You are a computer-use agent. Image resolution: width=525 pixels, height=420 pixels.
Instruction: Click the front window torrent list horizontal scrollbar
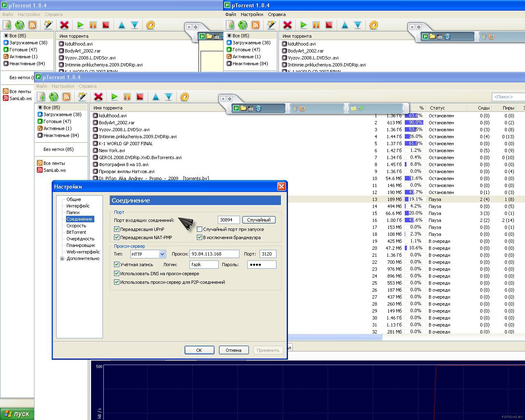(x=334, y=337)
